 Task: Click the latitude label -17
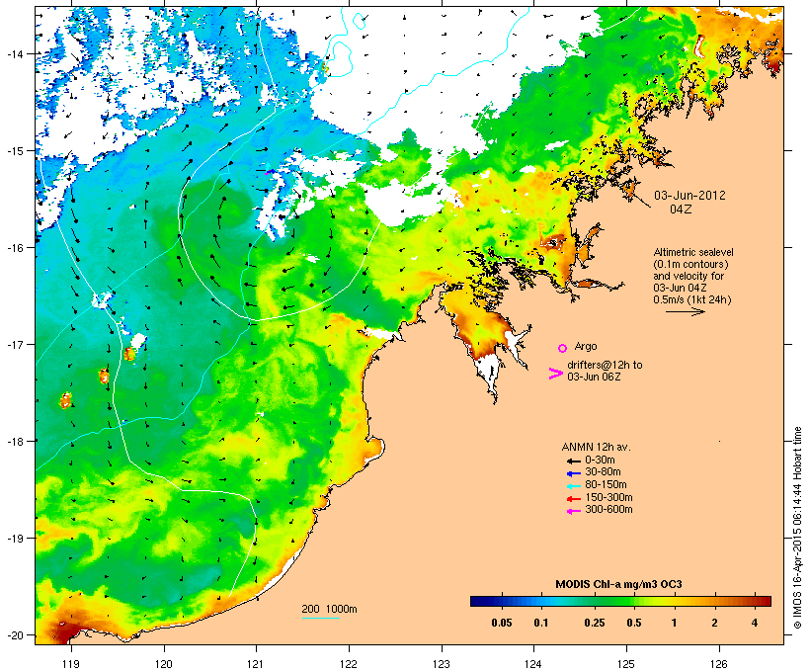(14, 344)
